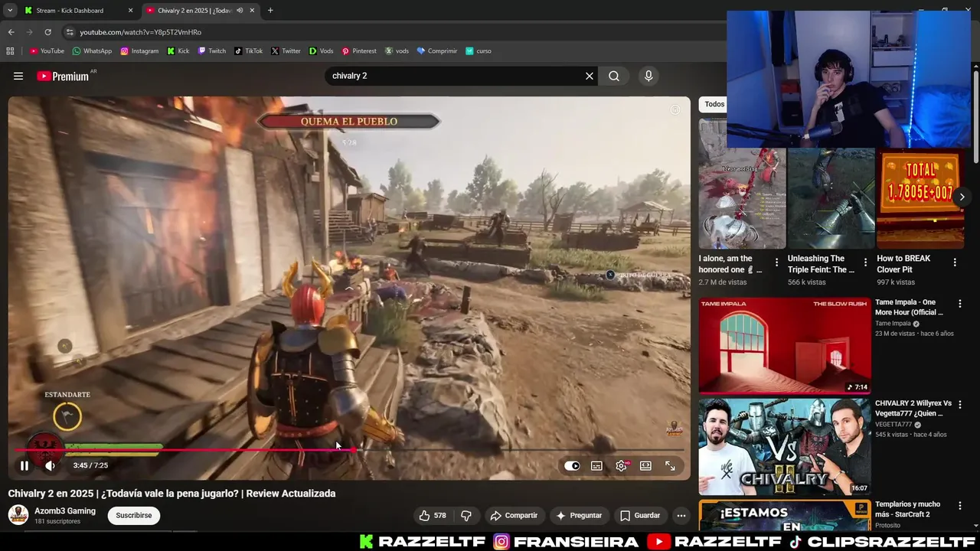Close the Stream - Kick Dashboard tab

pyautogui.click(x=130, y=11)
